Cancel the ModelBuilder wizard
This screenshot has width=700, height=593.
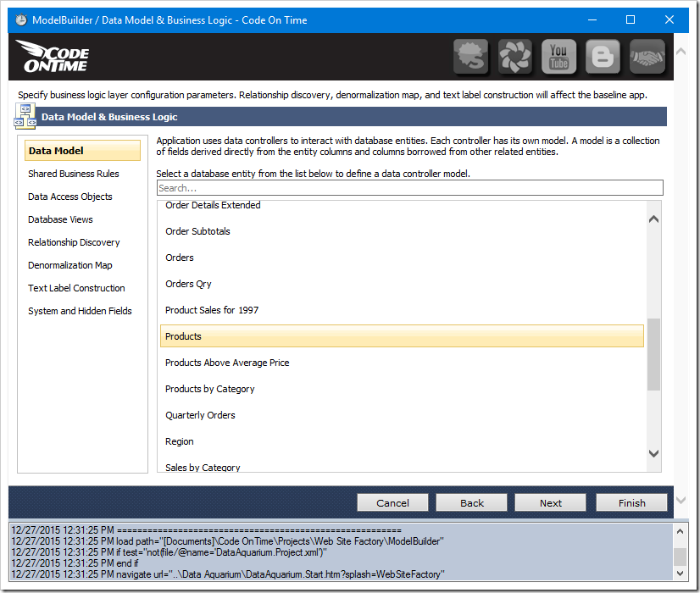[392, 503]
